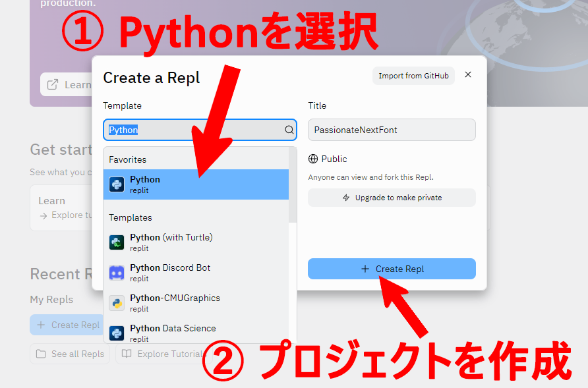The width and height of the screenshot is (588, 388).
Task: Click the 'My Repls' heading
Action: (51, 300)
